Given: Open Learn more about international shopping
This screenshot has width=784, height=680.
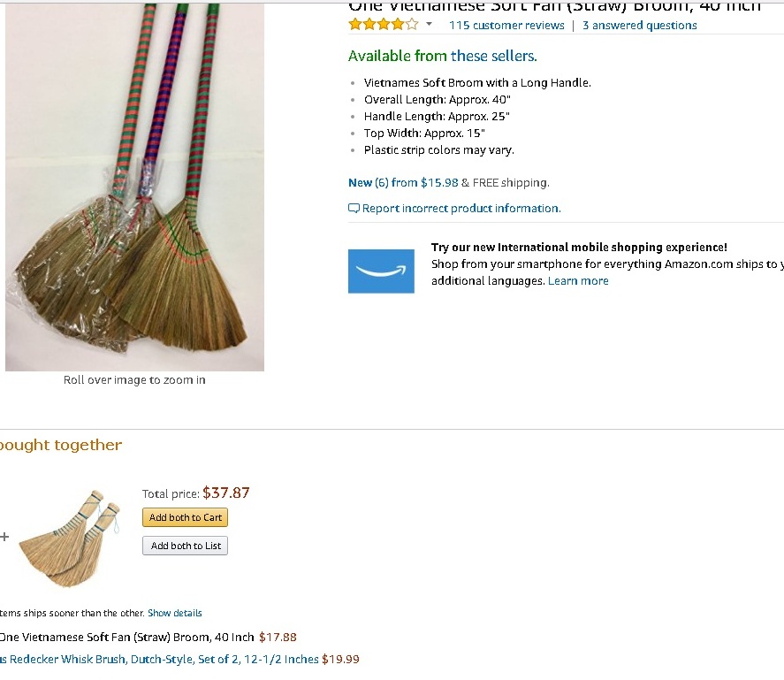Looking at the screenshot, I should [578, 280].
